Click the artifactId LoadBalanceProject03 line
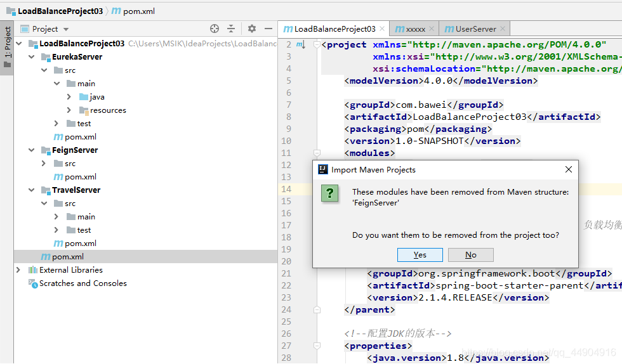 click(472, 117)
